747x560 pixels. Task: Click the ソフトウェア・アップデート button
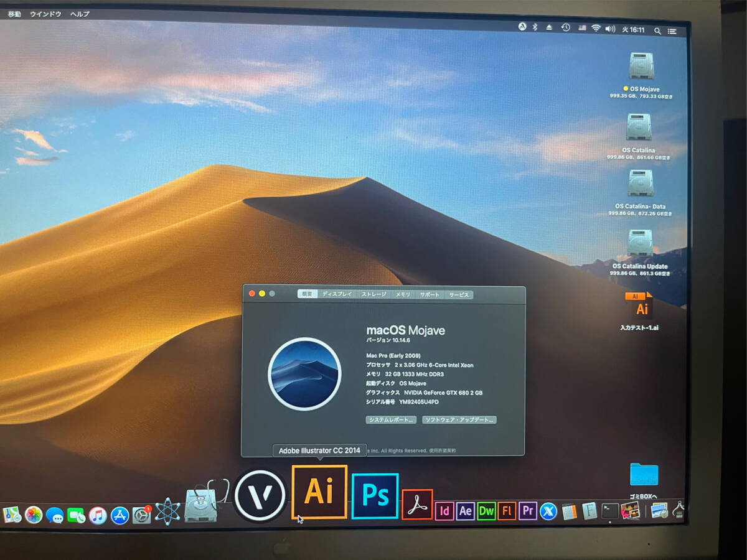(459, 420)
